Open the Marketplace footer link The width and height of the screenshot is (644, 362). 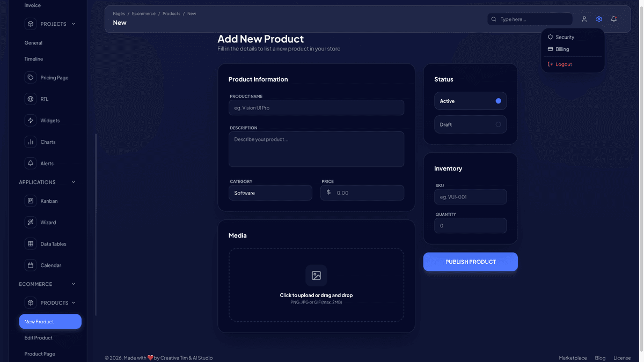coord(573,357)
